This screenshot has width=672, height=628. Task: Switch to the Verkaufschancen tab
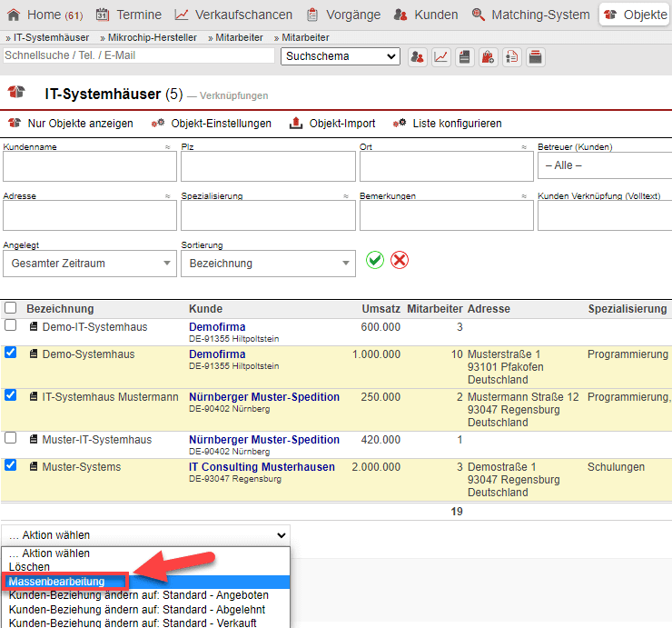[234, 15]
